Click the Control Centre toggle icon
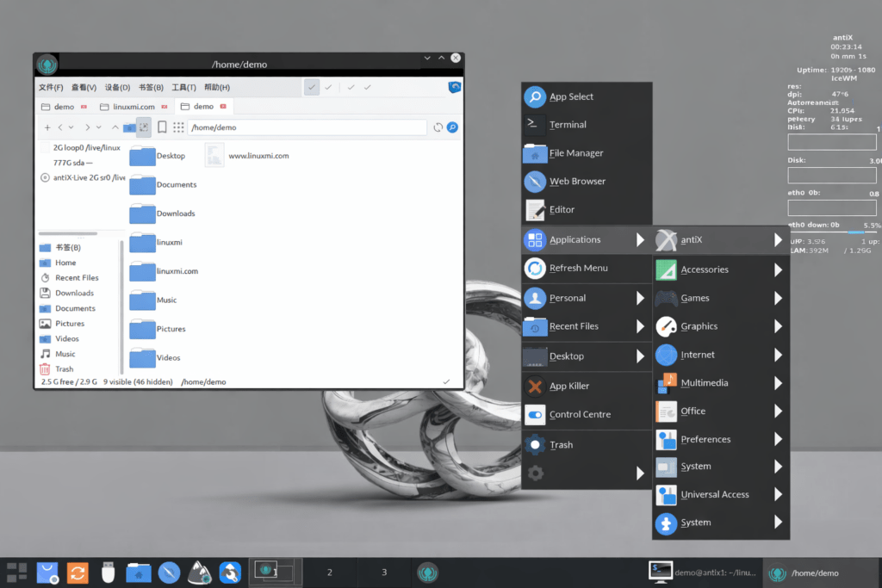The width and height of the screenshot is (882, 588). click(535, 414)
